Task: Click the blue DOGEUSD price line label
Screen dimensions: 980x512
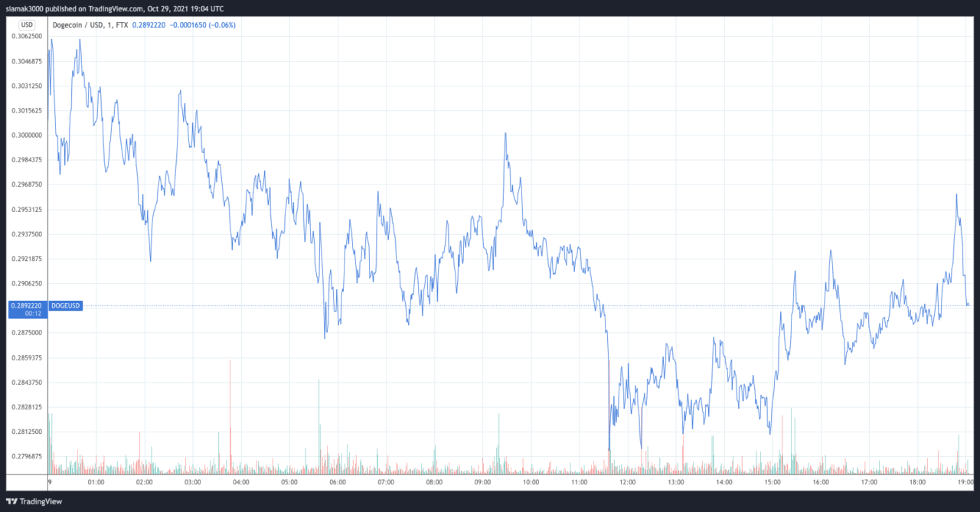Action: 65,305
